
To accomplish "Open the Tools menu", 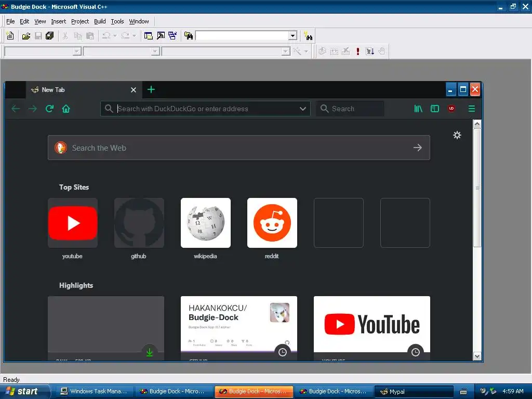I will coord(117,21).
